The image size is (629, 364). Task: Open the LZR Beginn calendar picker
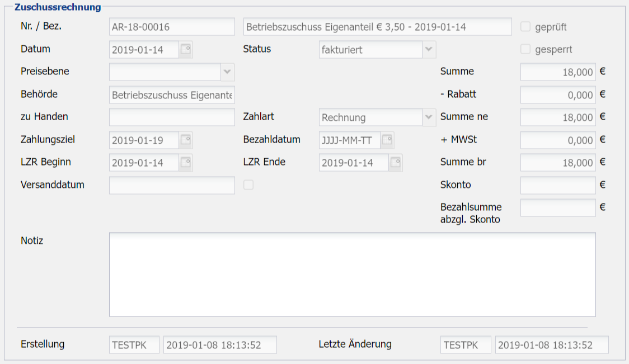[x=186, y=162]
